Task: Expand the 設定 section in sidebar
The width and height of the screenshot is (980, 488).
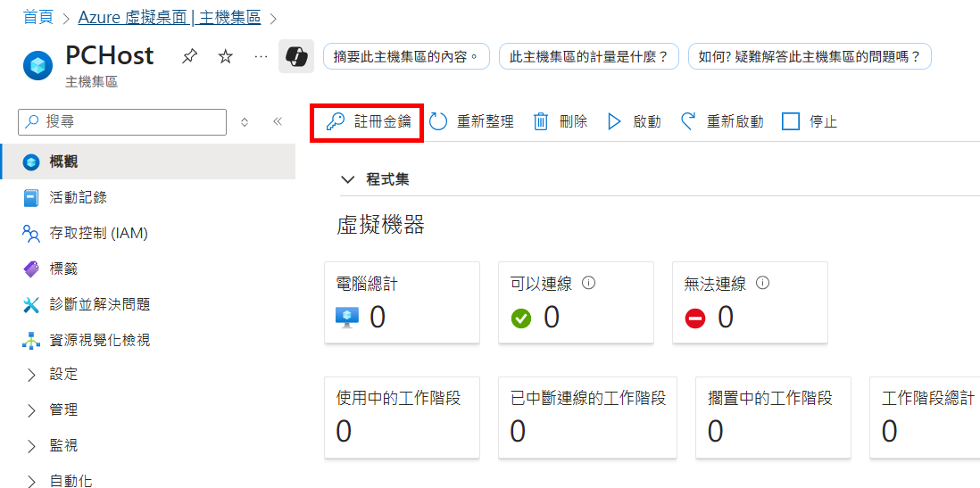Action: point(147,375)
